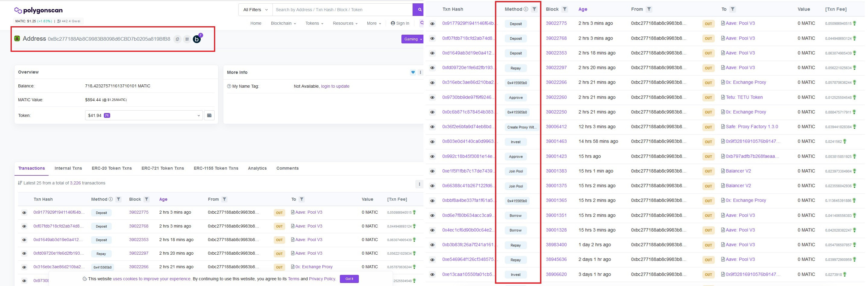Image resolution: width=868 pixels, height=286 pixels.
Task: Toggle the eye icon for 0xe1f5f1fbb7c17de7439 row
Action: point(432,171)
